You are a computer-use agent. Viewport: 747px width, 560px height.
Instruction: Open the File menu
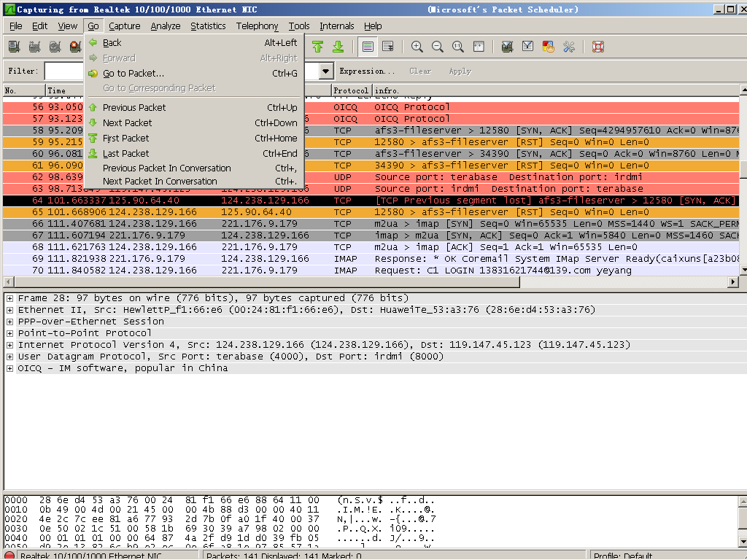click(x=16, y=26)
